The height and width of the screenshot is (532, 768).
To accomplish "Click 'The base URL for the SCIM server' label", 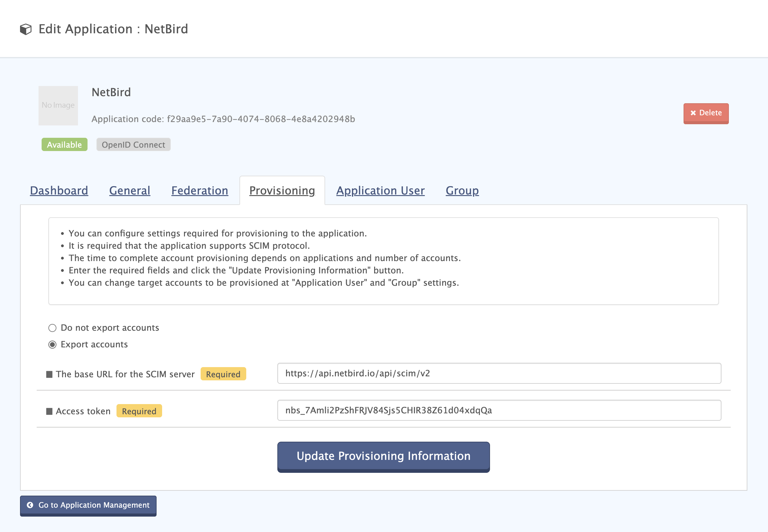I will [x=125, y=374].
